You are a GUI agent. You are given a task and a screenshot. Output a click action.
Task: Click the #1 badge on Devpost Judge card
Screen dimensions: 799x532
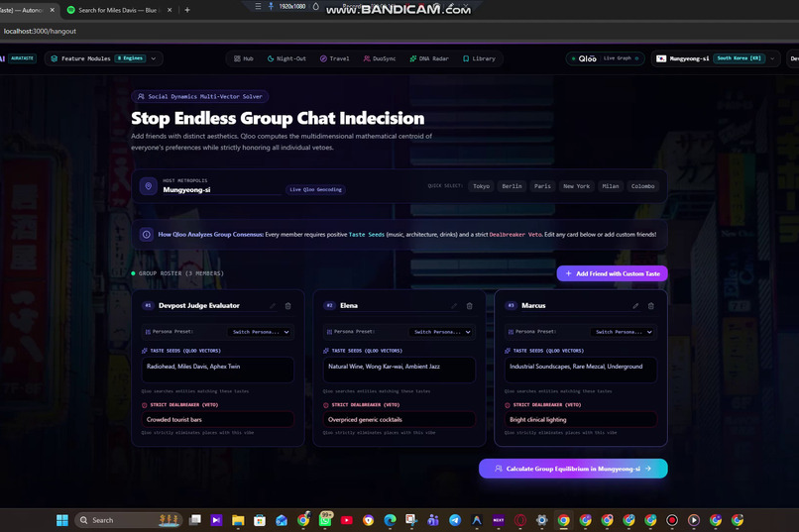click(x=148, y=305)
